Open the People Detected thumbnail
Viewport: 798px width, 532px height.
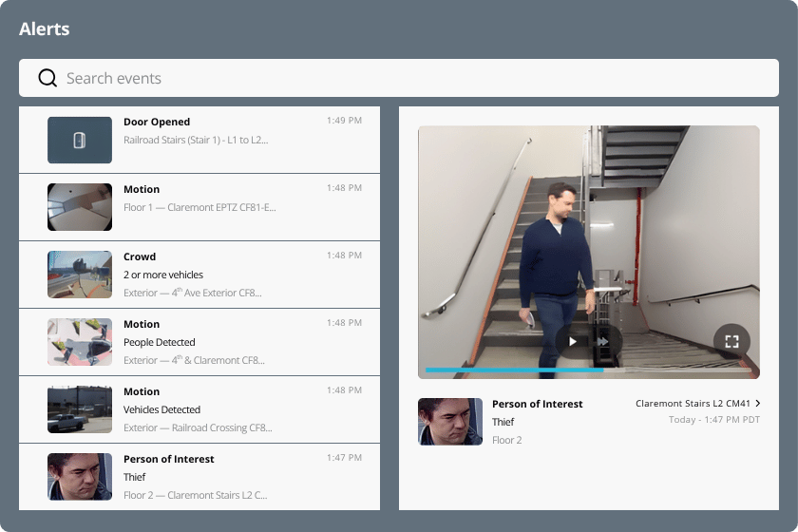80,342
